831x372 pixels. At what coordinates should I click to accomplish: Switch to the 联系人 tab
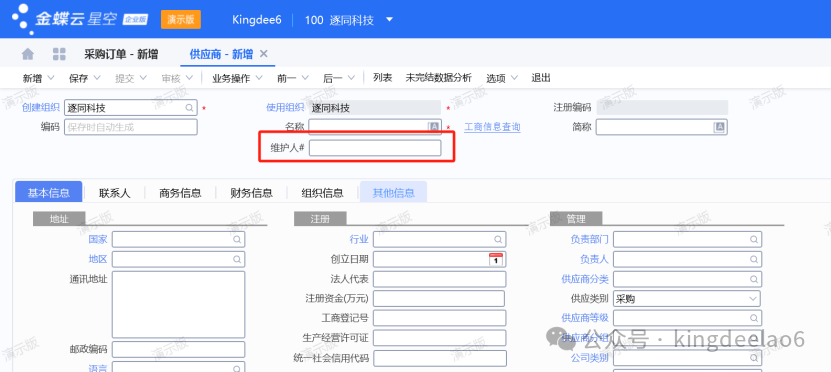tap(114, 193)
